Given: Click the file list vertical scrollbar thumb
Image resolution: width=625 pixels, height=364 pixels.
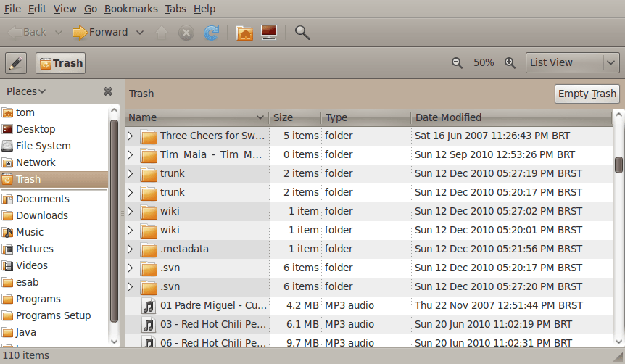Looking at the screenshot, I should point(618,165).
